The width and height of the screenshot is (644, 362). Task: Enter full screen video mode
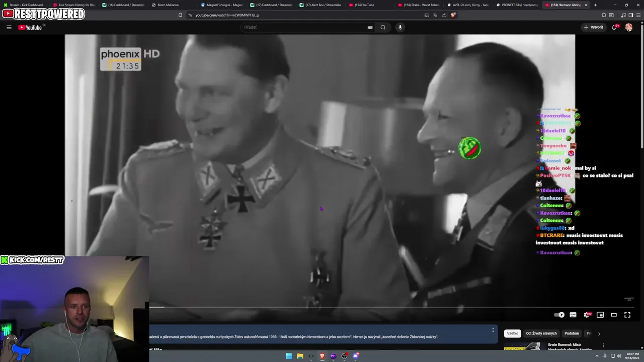(x=627, y=315)
